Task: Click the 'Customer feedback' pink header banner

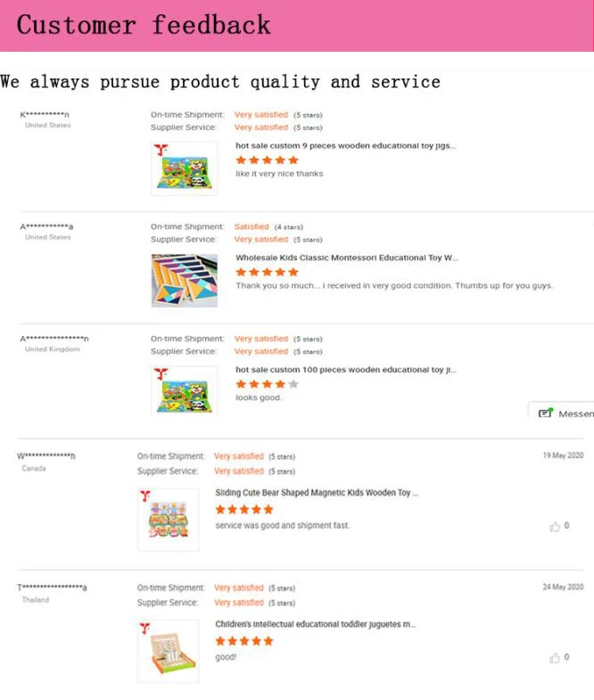Action: [x=297, y=26]
